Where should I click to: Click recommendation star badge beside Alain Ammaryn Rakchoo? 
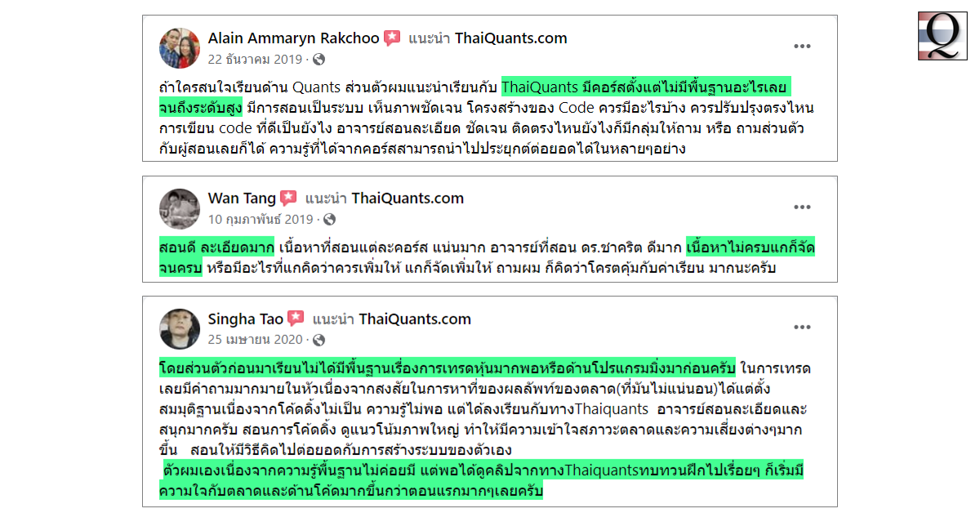392,38
